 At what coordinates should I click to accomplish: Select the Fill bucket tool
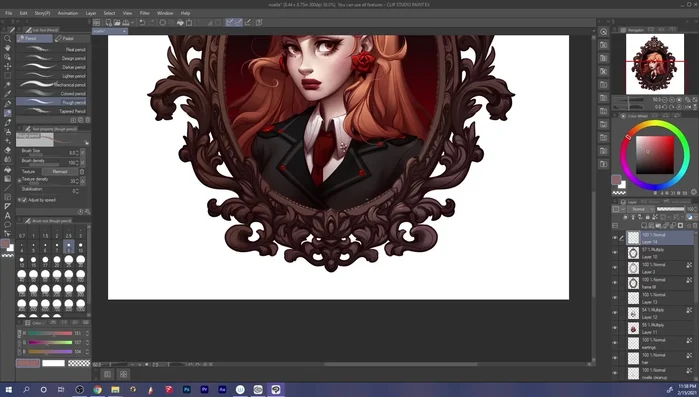[x=7, y=169]
